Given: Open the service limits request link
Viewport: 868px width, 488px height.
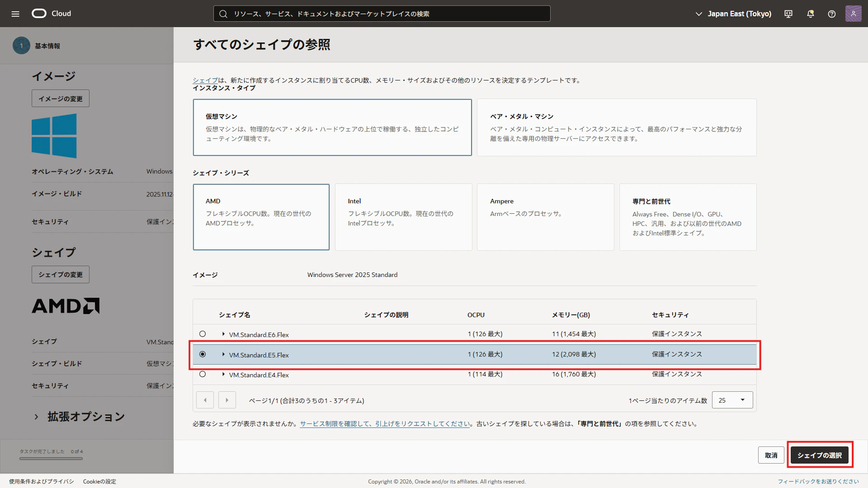Looking at the screenshot, I should click(385, 424).
